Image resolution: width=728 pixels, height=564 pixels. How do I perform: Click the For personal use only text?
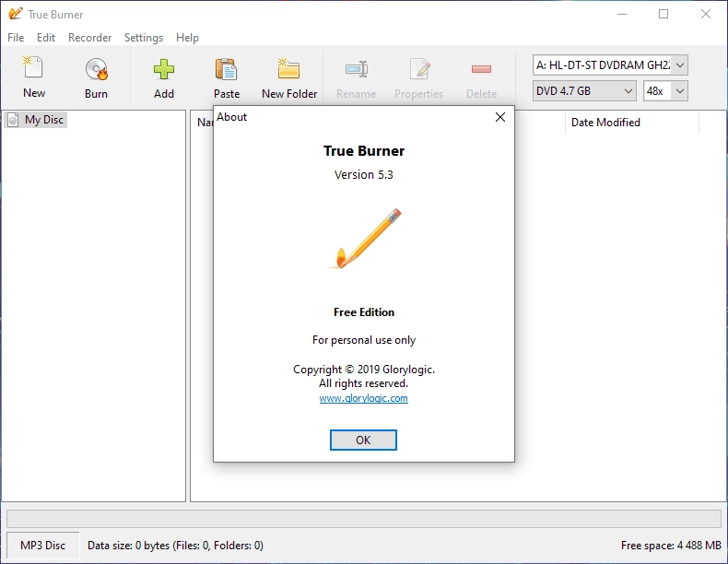[364, 340]
